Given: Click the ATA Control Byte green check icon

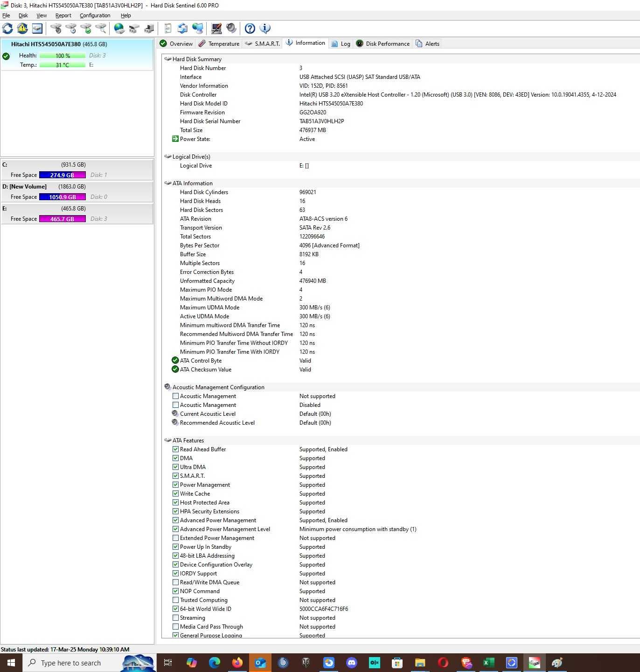Looking at the screenshot, I should tap(175, 360).
